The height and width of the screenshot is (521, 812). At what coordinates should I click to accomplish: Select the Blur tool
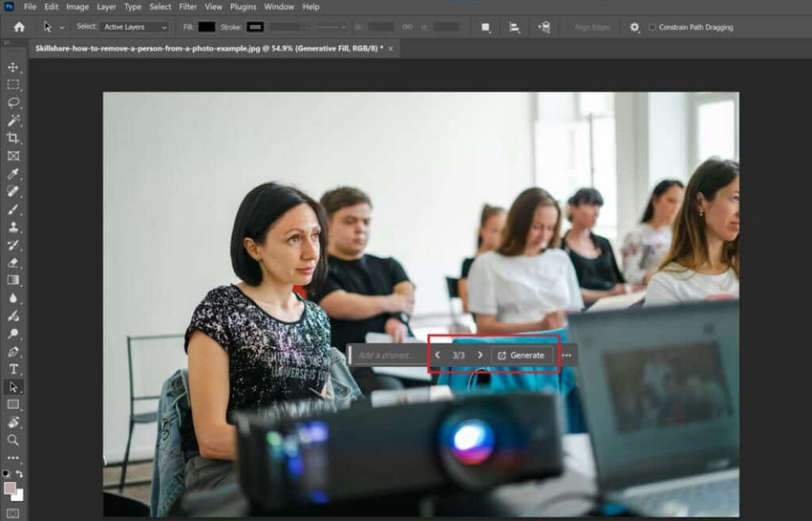pos(13,298)
